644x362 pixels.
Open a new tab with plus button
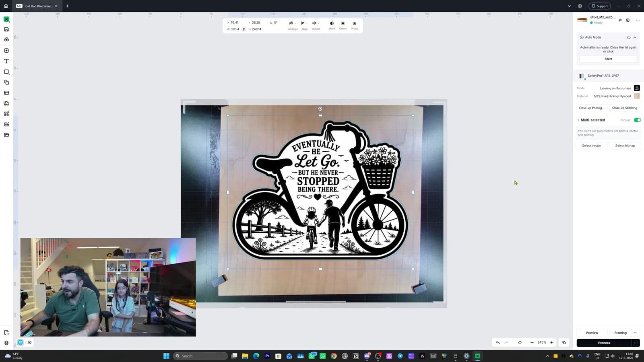(67, 6)
